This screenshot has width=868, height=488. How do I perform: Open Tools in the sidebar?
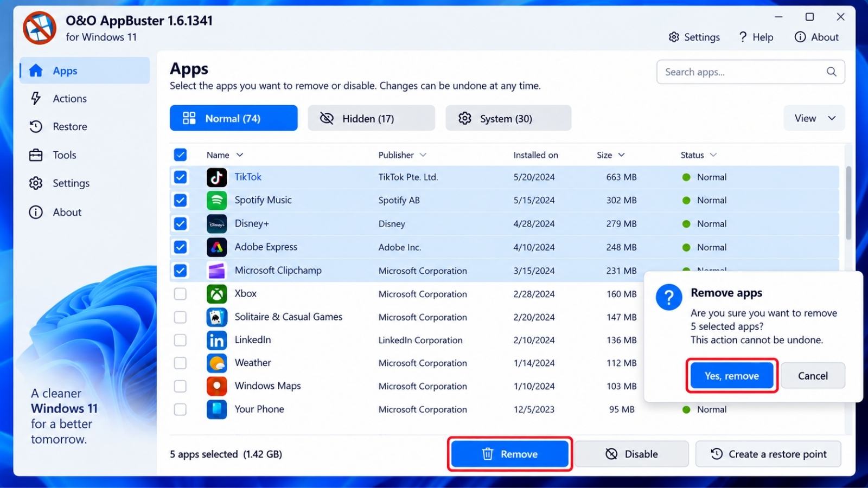85,155
